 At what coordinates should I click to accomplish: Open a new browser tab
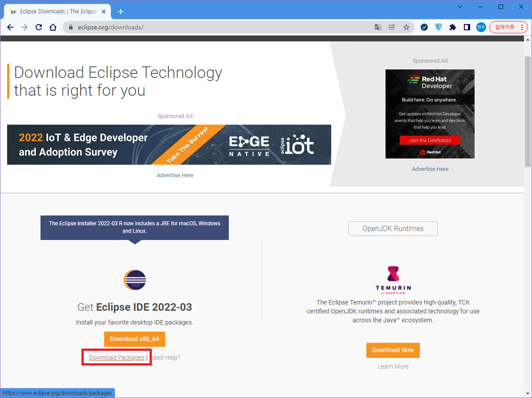(x=121, y=12)
